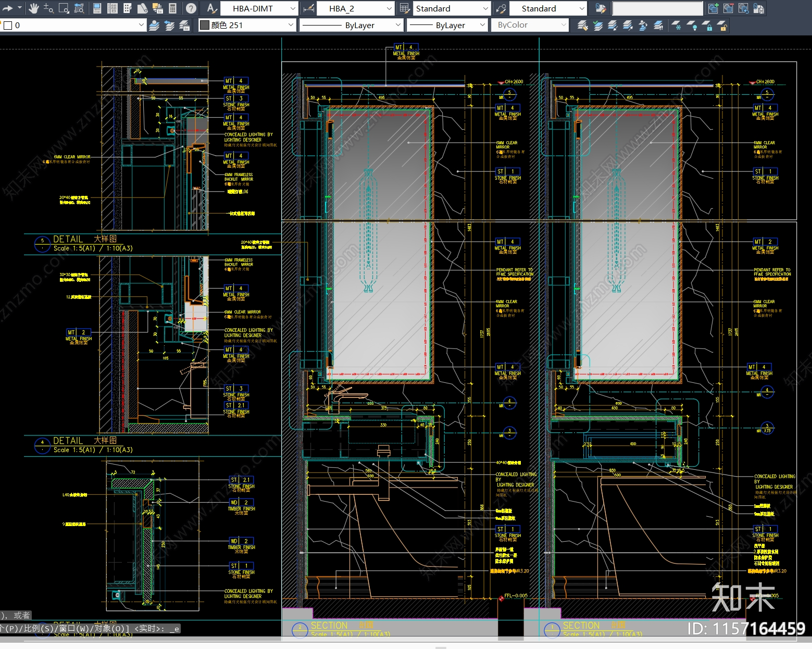
Task: Expand the multileader style Standard dropdown
Action: pyautogui.click(x=582, y=8)
